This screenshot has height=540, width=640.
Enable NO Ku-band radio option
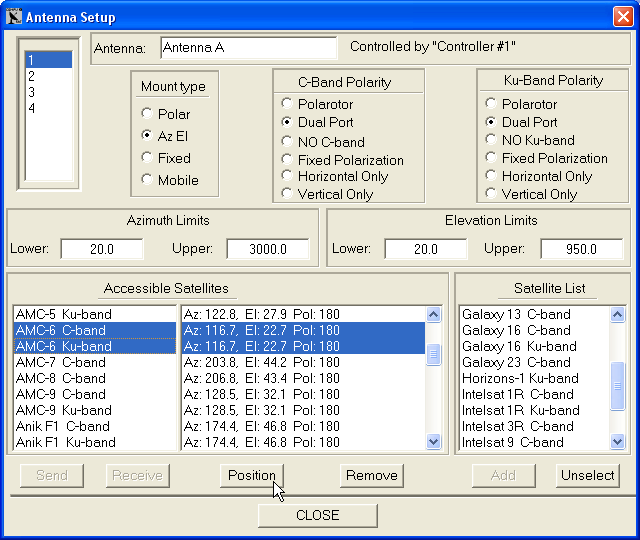click(492, 140)
